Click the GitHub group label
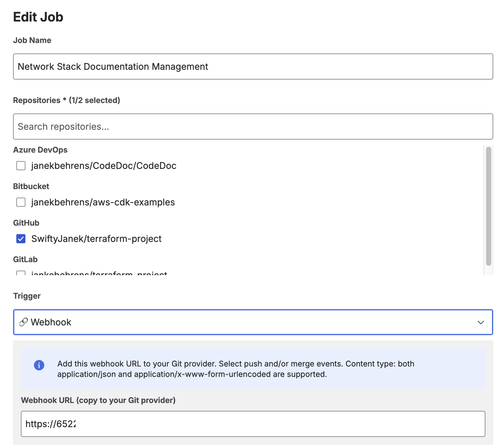 [x=26, y=223]
